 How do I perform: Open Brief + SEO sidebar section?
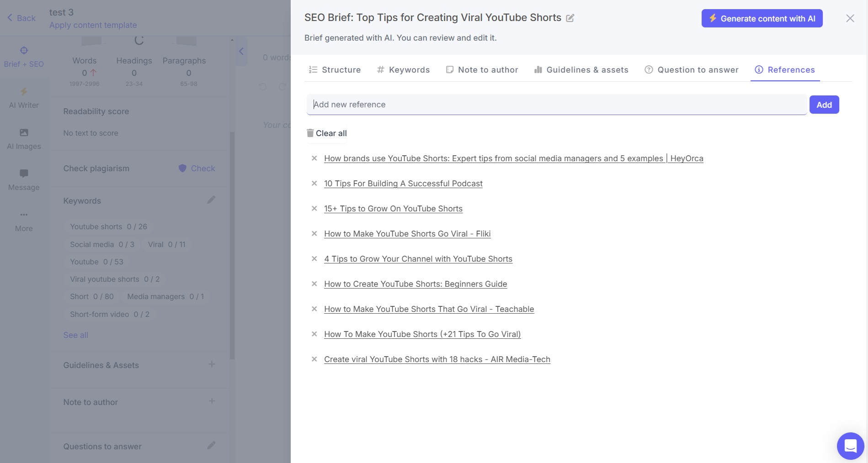point(24,57)
